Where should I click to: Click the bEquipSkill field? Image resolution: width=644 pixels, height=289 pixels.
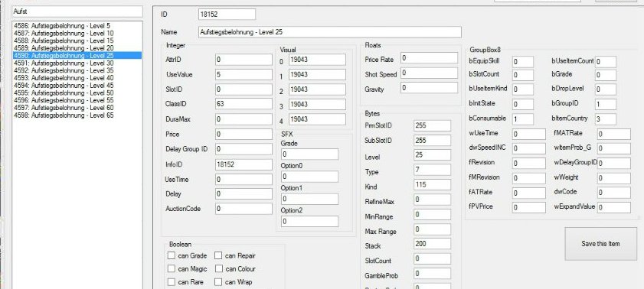(522, 62)
